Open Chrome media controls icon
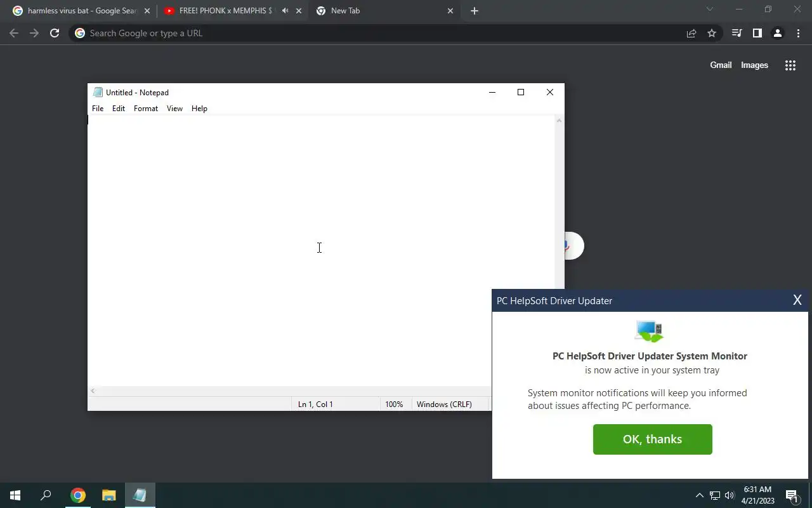This screenshot has width=812, height=508. click(x=737, y=33)
